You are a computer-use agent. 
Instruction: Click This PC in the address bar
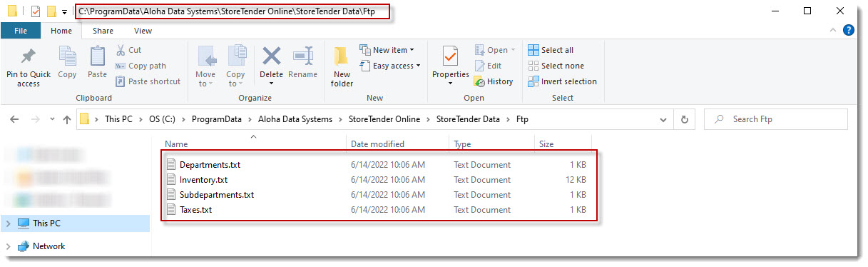[118, 119]
